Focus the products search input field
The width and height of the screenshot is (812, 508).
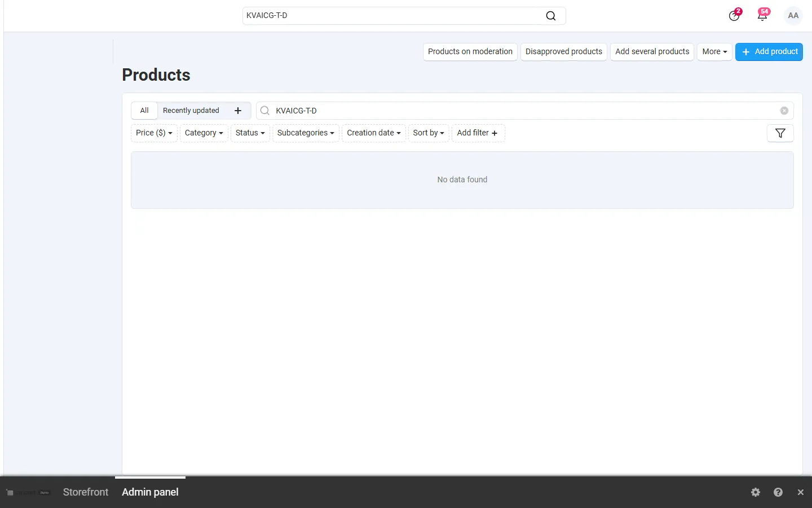524,111
